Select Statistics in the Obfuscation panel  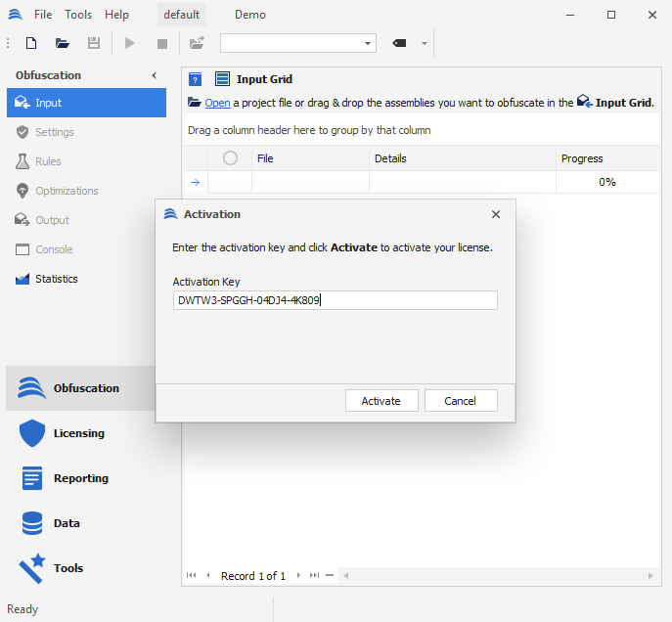pos(56,279)
